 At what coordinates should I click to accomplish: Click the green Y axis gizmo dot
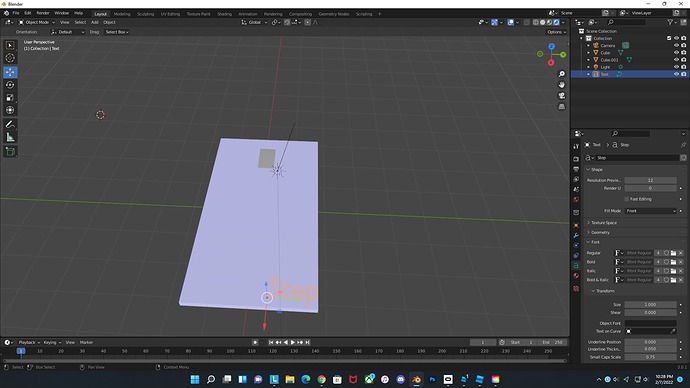[563, 55]
